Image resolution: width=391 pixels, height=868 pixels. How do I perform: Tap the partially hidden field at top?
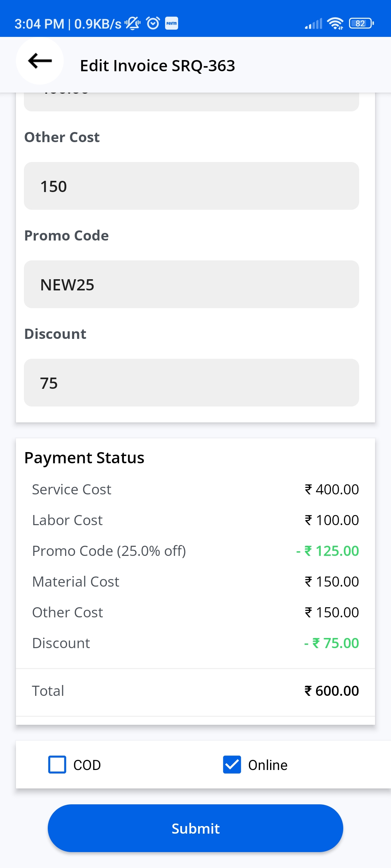[x=191, y=102]
